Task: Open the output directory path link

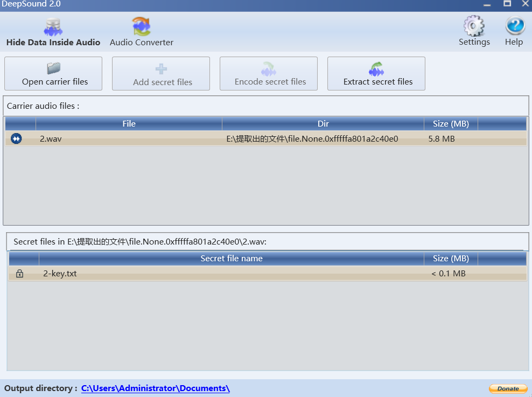Action: (156, 388)
